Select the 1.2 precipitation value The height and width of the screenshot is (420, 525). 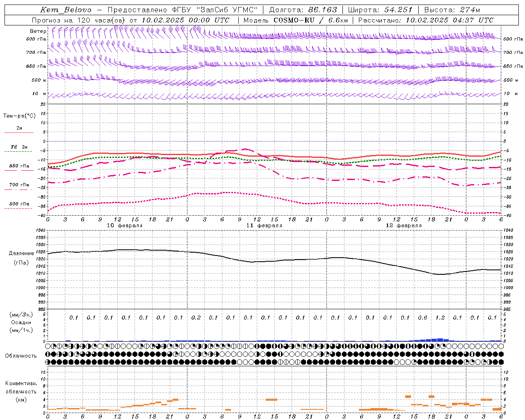[440, 318]
